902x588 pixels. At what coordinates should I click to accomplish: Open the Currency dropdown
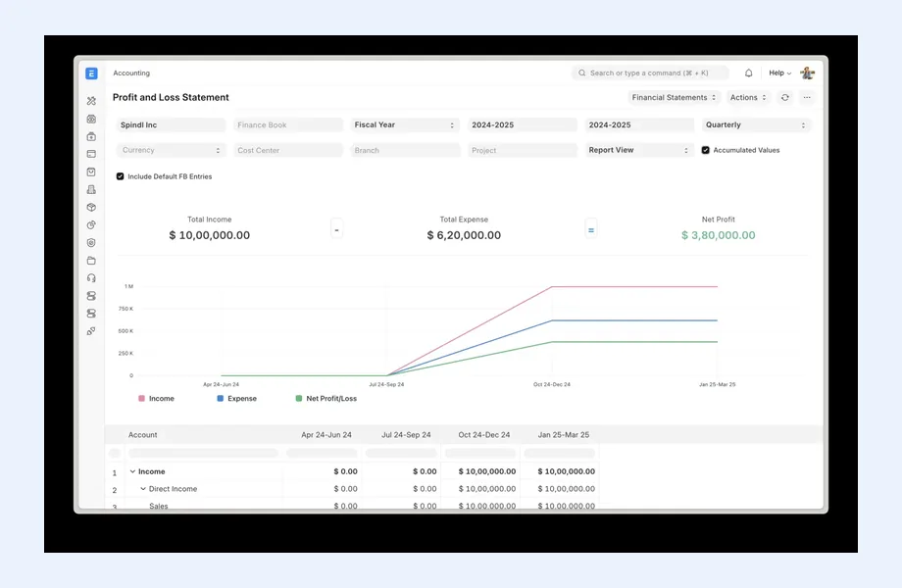pos(171,150)
